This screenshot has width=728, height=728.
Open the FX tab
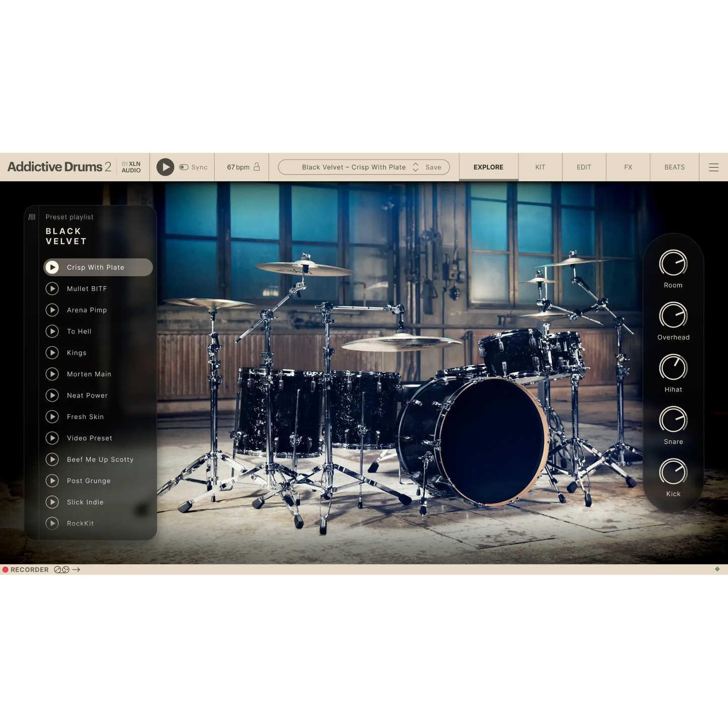[628, 167]
